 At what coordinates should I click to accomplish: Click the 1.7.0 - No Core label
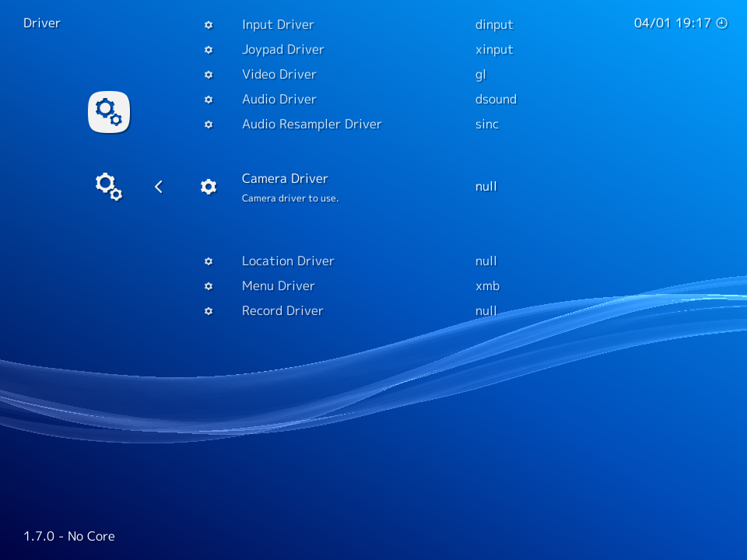coord(68,536)
